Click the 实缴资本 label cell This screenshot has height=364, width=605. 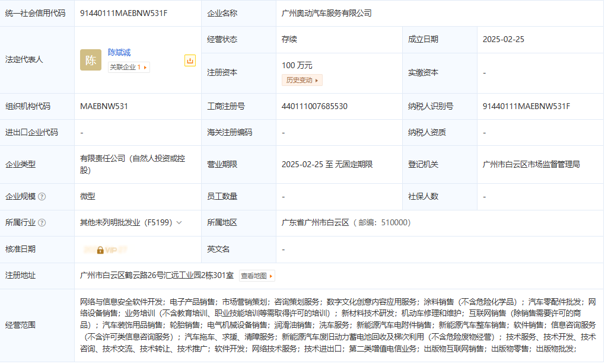(x=440, y=73)
